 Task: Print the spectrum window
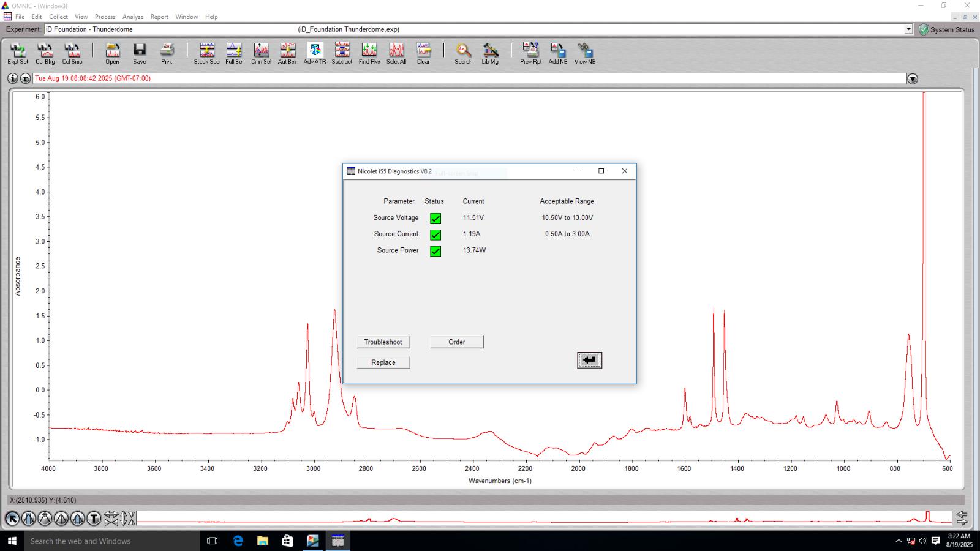[x=167, y=53]
